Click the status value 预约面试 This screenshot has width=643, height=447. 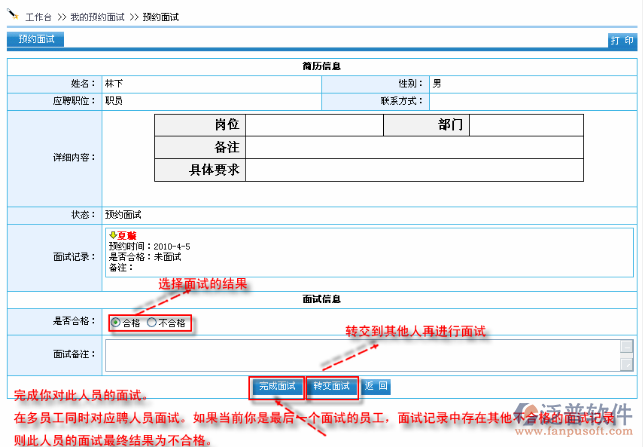123,215
